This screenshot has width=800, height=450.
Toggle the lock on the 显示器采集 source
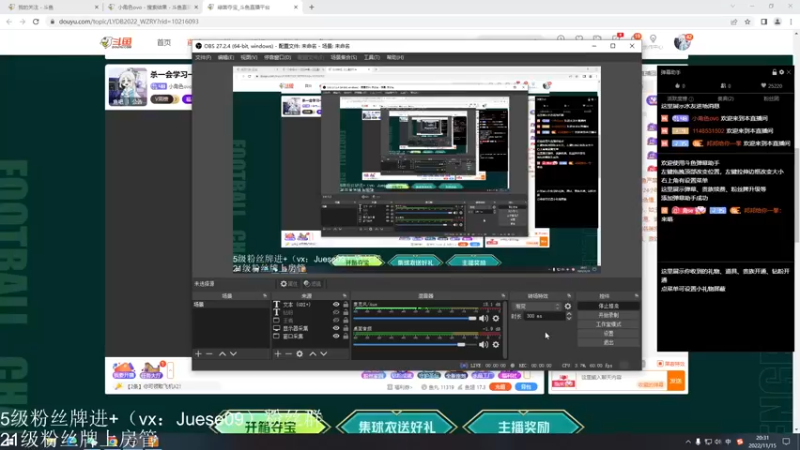tap(345, 328)
